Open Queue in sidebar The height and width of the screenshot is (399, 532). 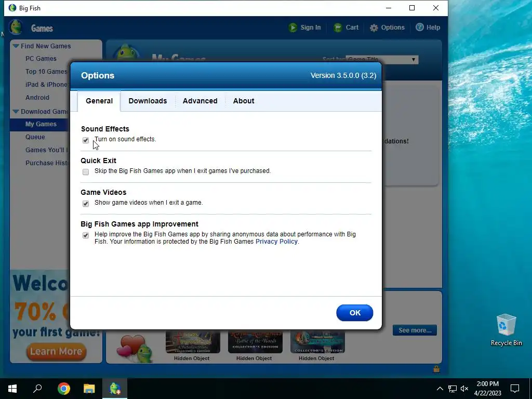[x=35, y=137]
